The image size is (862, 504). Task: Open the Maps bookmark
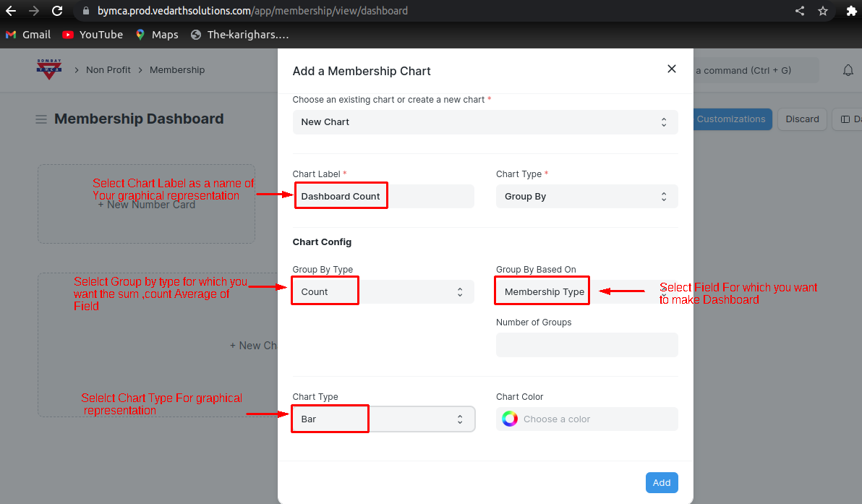click(156, 35)
